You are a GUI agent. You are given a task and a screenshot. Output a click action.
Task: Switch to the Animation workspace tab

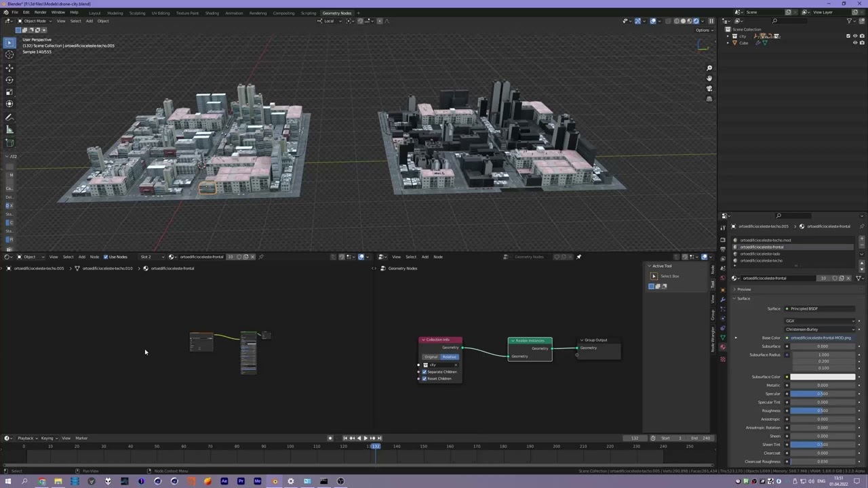[x=234, y=13]
